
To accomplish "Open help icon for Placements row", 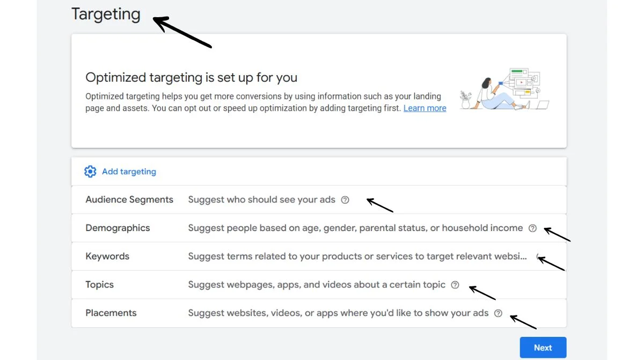I will pyautogui.click(x=498, y=313).
